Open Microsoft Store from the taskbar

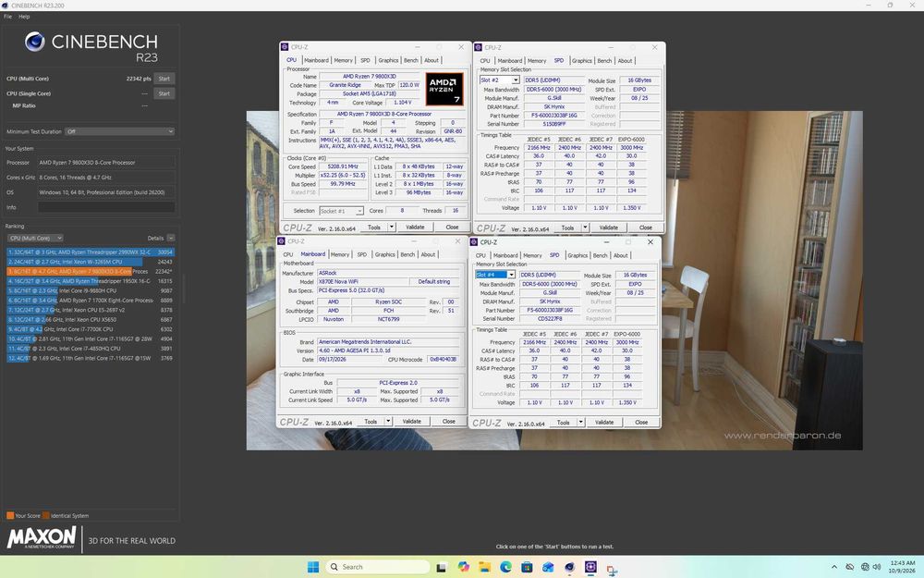tap(527, 567)
